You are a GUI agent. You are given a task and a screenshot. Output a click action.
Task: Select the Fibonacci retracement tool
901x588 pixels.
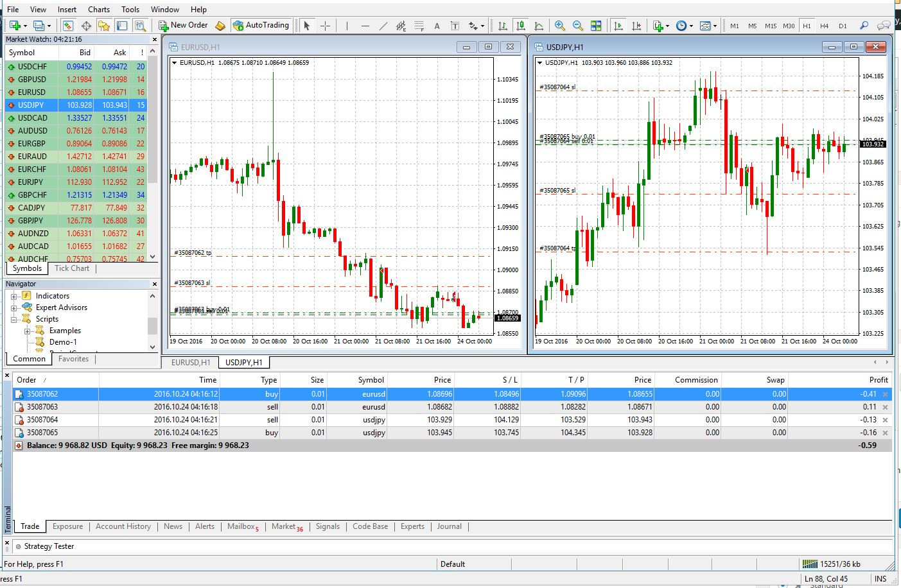pyautogui.click(x=419, y=26)
